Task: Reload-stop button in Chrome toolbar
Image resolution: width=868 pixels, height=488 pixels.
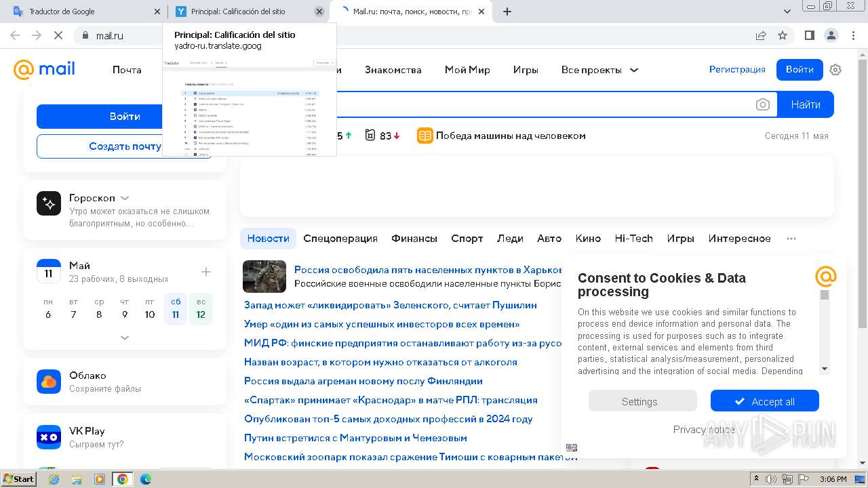Action: coord(58,35)
